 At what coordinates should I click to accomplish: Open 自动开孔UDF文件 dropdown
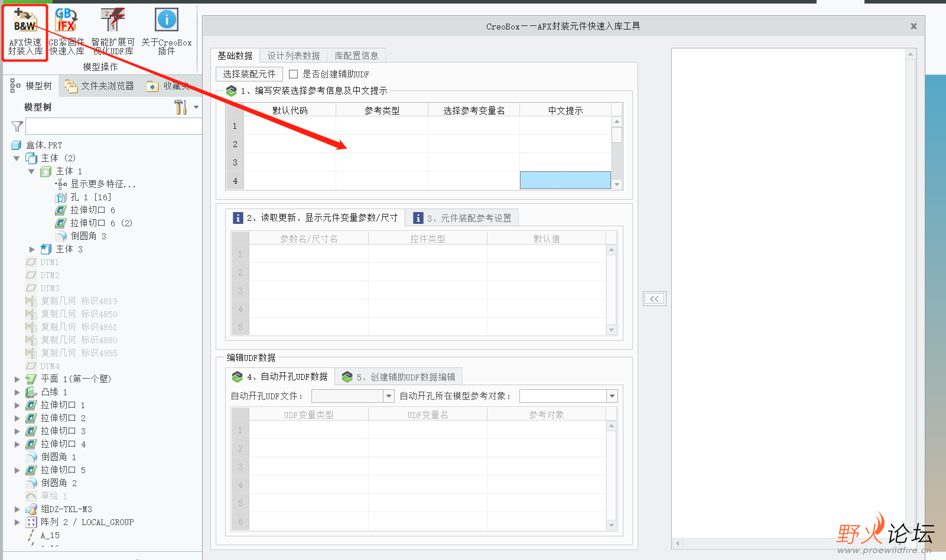click(x=389, y=396)
